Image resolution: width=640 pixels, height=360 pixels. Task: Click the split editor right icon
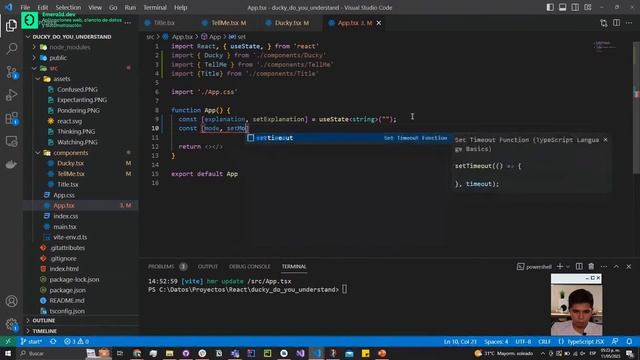coord(616,23)
